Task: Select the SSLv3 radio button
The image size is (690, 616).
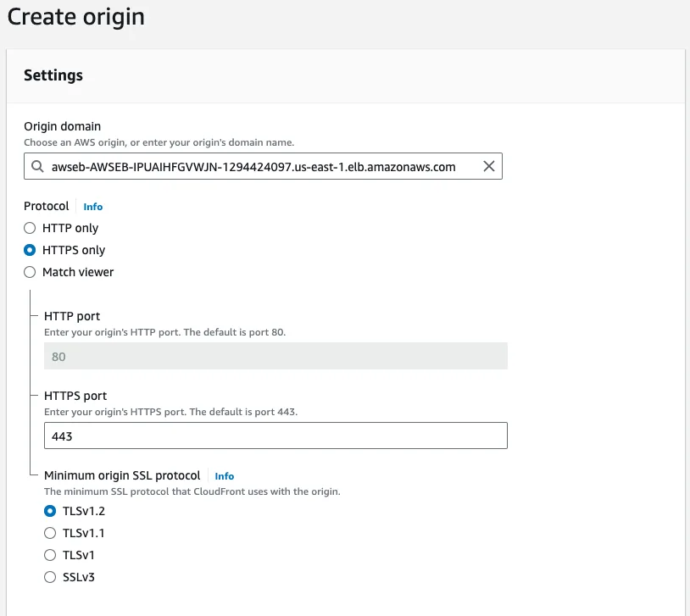Action: (50, 577)
